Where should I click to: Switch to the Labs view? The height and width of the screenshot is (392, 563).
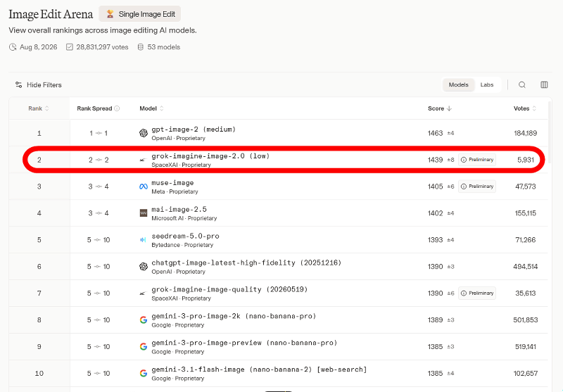pos(487,84)
